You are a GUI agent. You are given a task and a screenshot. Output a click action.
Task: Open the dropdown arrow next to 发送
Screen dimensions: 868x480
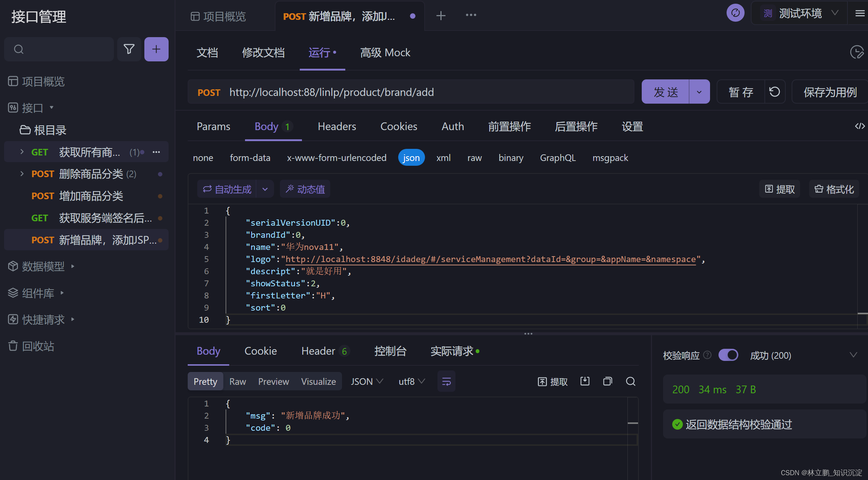(x=699, y=92)
